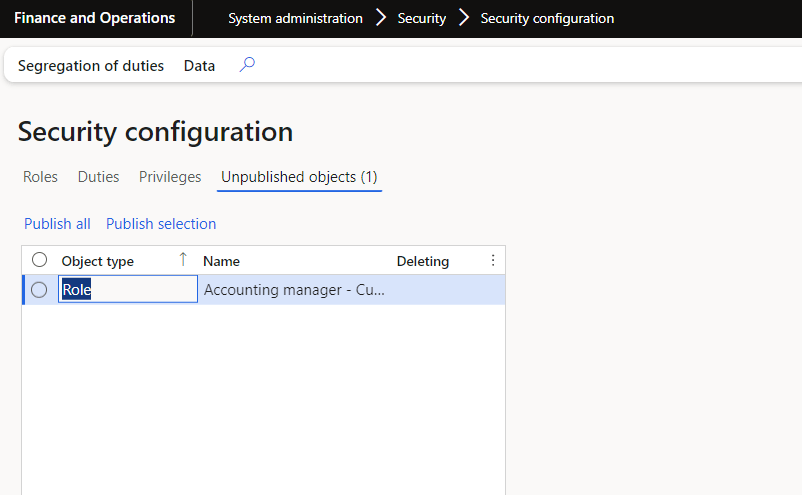Open the Duties tab

click(x=98, y=177)
